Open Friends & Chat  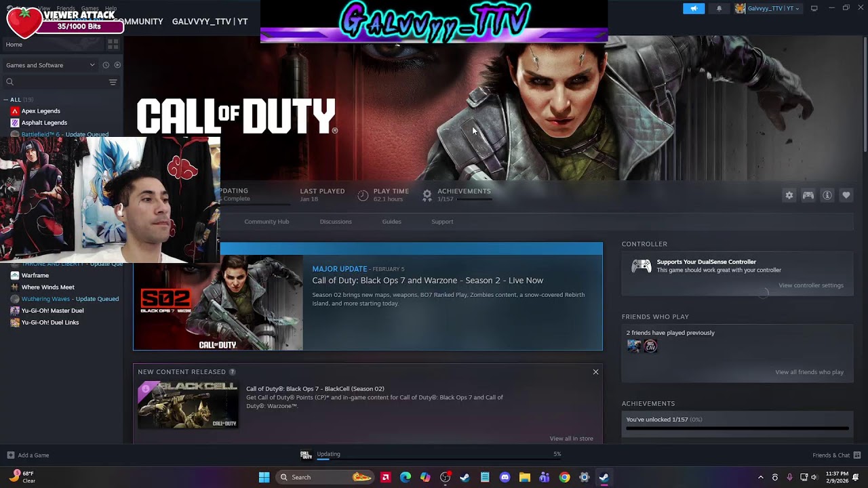tap(837, 455)
